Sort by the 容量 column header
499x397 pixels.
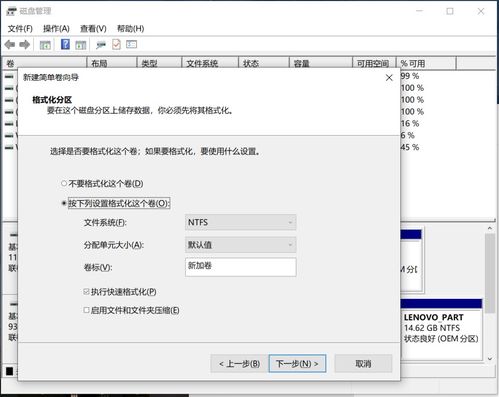[321, 63]
